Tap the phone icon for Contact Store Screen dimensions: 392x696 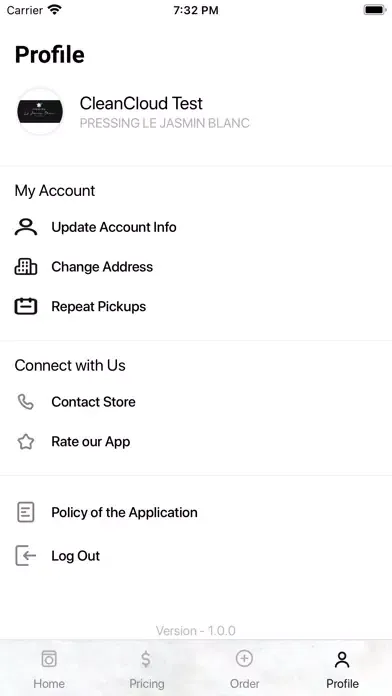point(26,402)
